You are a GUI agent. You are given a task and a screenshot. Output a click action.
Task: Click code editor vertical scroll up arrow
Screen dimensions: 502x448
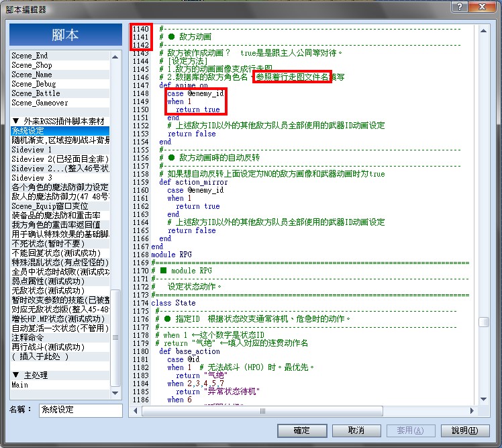click(x=483, y=31)
